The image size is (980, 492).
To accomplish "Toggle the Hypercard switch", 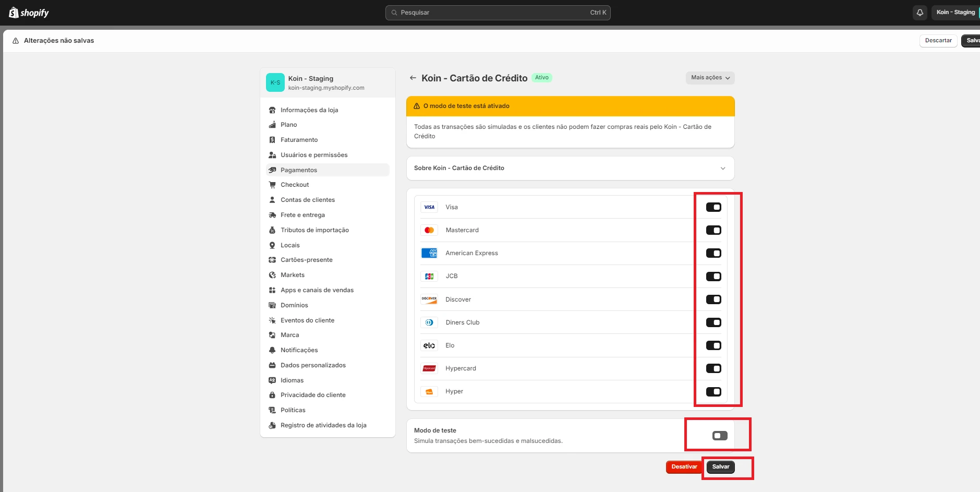I will (713, 368).
